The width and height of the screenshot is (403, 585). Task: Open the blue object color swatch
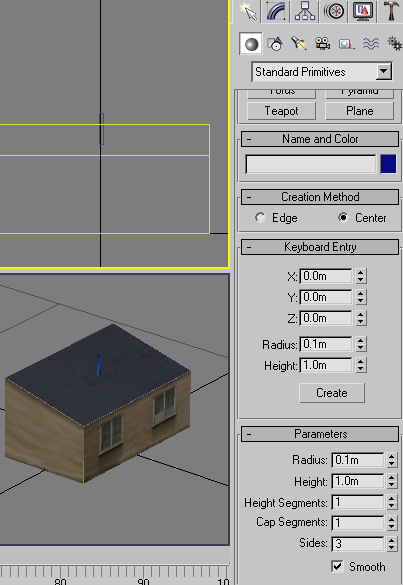388,164
